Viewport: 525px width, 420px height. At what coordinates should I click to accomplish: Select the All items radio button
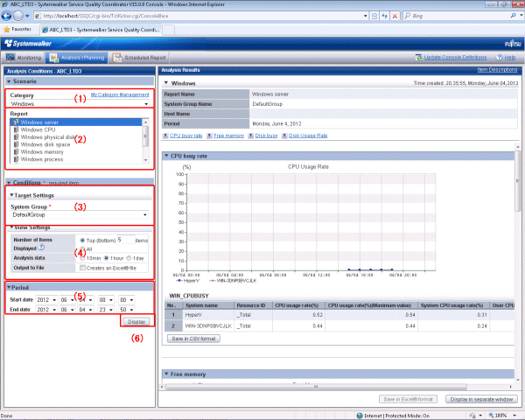pos(82,248)
